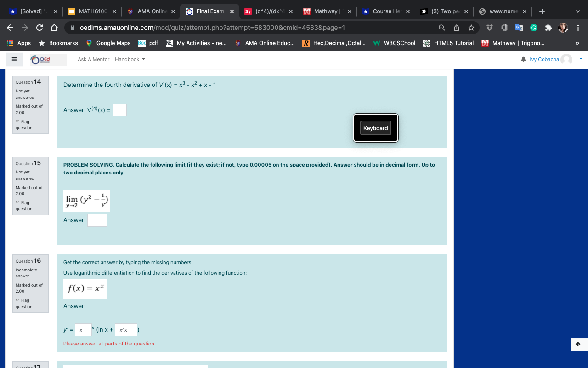Open the Handbook dropdown
588x368 pixels.
(129, 59)
